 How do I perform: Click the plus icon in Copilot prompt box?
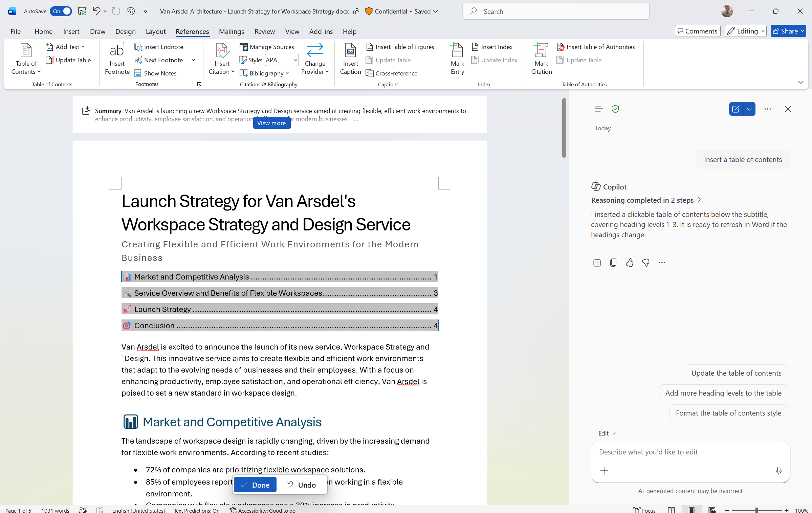604,470
